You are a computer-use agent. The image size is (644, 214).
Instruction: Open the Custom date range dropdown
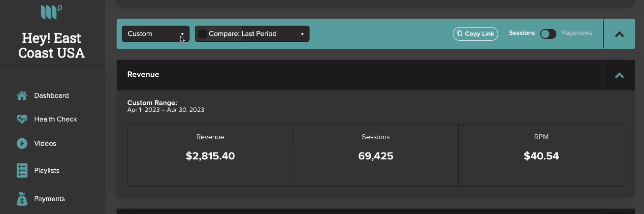click(x=156, y=34)
